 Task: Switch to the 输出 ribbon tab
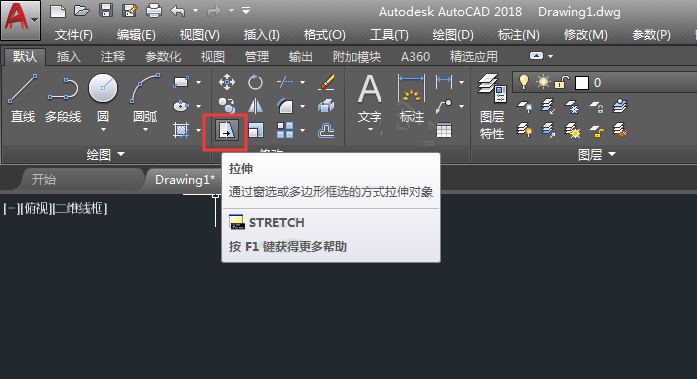[x=300, y=57]
